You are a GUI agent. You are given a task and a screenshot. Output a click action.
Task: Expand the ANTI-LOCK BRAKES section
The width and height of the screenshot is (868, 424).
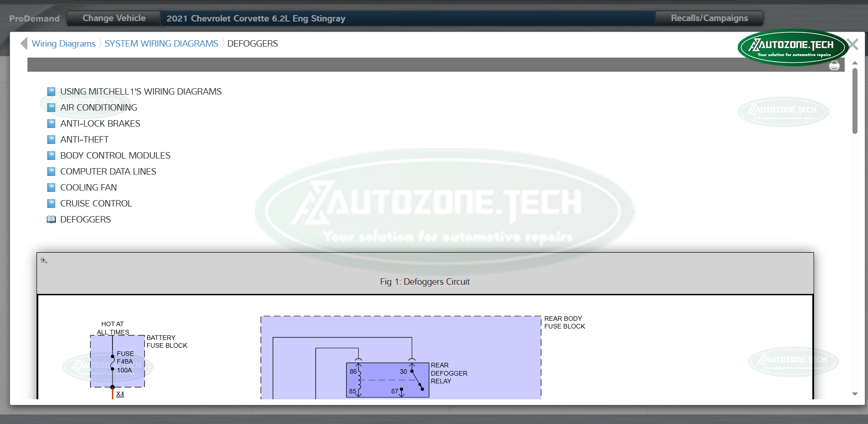click(100, 124)
